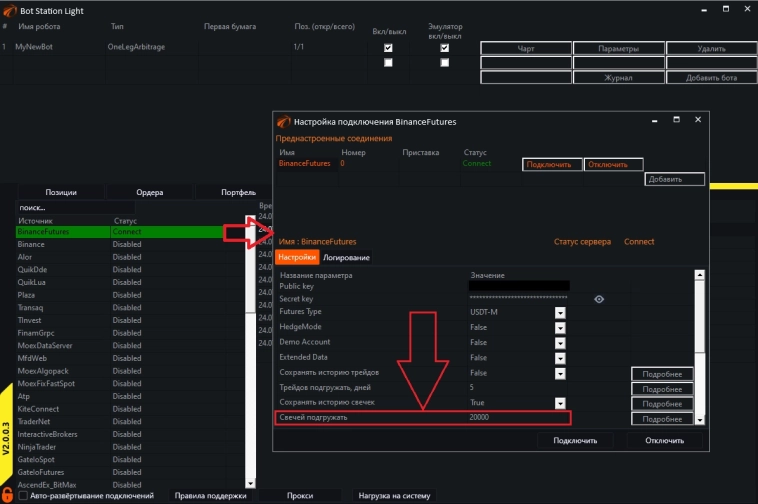758x504 pixels.
Task: Click Подробнее for Сохранять историю свечек
Action: tap(662, 404)
